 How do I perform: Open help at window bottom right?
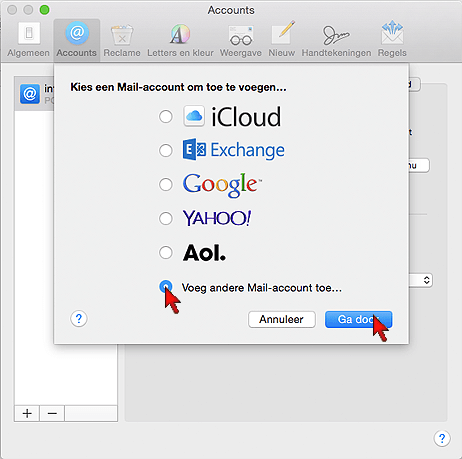pos(442,438)
